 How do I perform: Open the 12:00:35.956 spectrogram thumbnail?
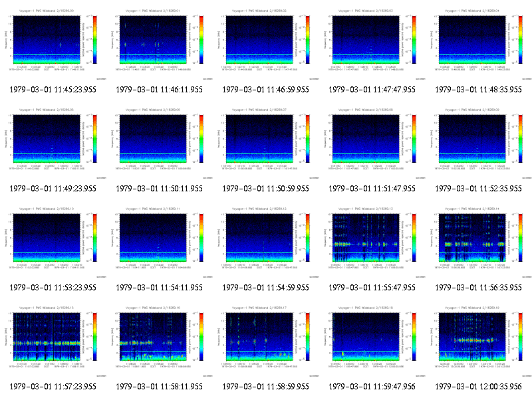click(479, 341)
